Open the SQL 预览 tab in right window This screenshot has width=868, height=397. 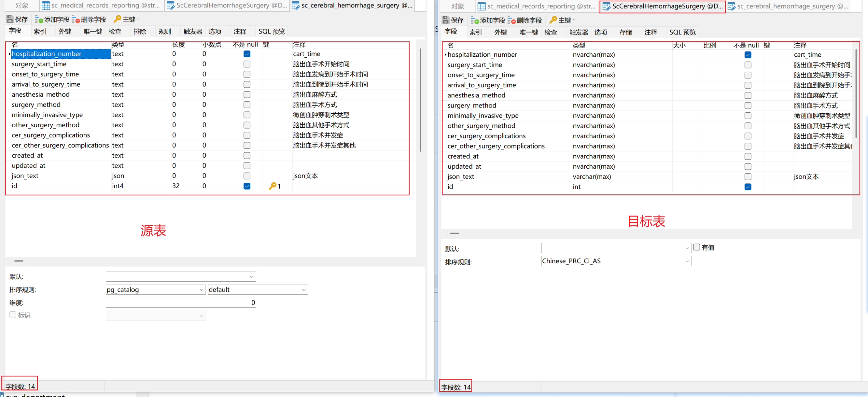point(682,32)
